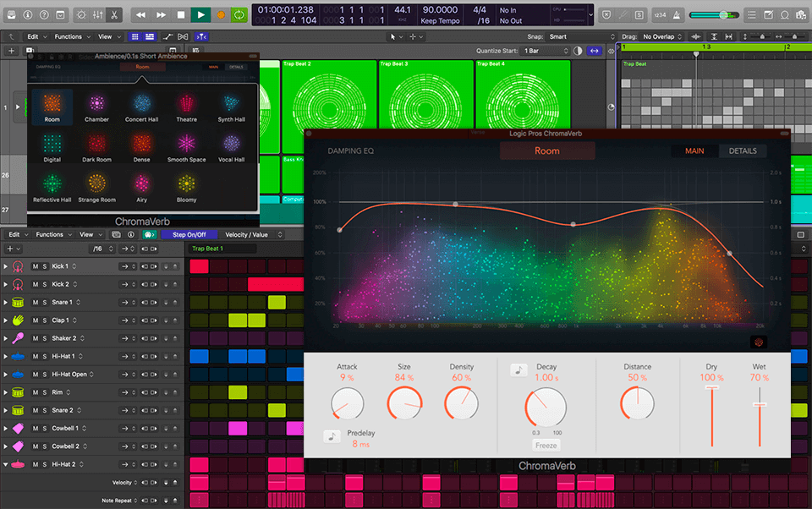The width and height of the screenshot is (812, 509).
Task: Click the Clap 1 hand icon
Action: [18, 320]
